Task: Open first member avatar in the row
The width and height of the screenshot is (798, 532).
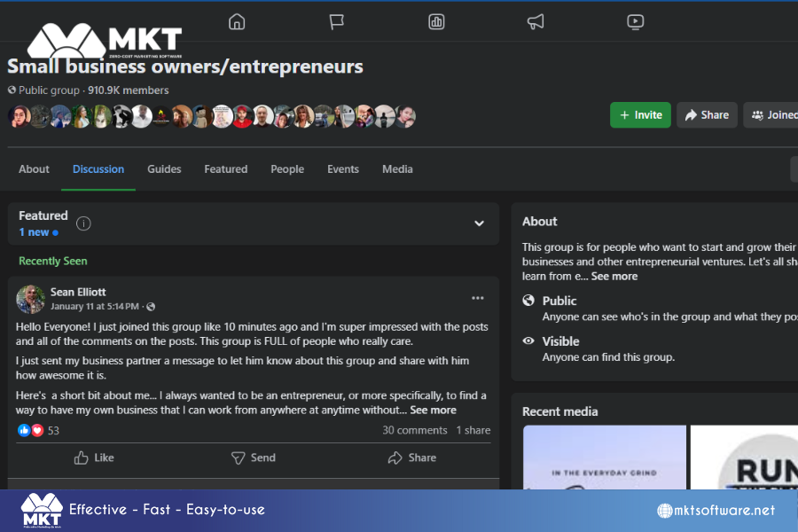Action: 20,116
